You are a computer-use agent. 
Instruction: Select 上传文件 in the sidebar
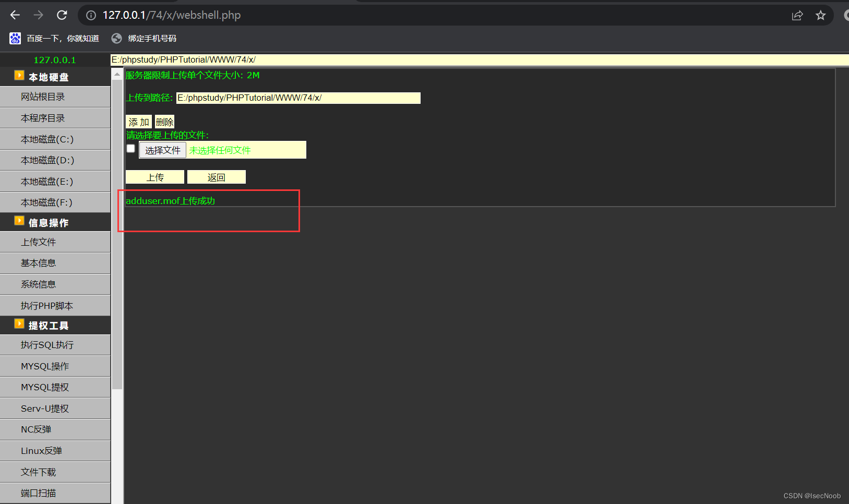(x=55, y=242)
